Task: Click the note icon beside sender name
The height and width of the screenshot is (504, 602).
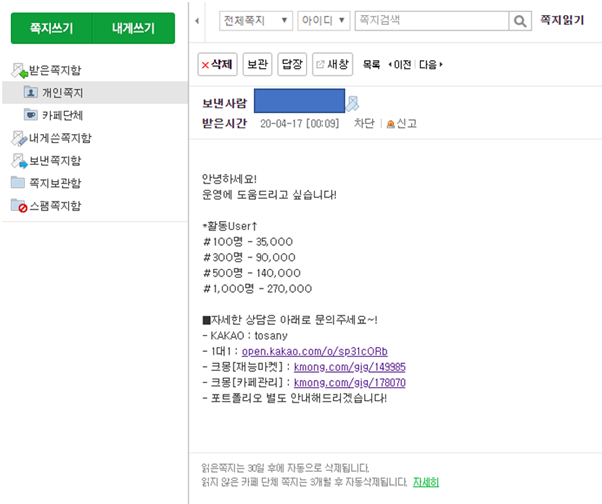Action: [352, 104]
